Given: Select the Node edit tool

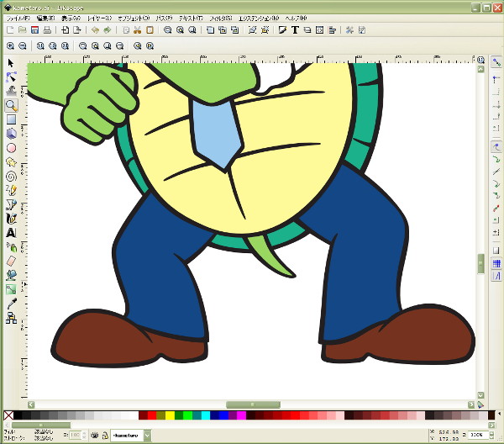Looking at the screenshot, I should pyautogui.click(x=11, y=77).
